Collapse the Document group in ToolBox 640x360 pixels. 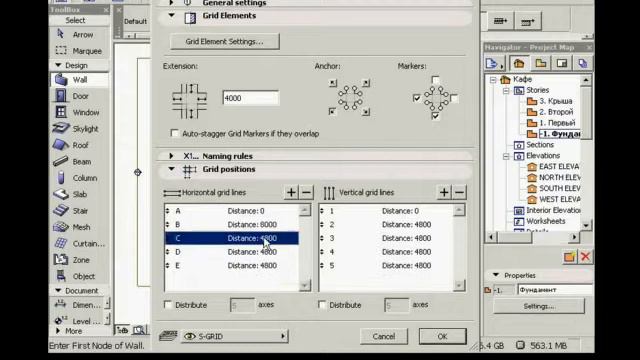(58, 291)
